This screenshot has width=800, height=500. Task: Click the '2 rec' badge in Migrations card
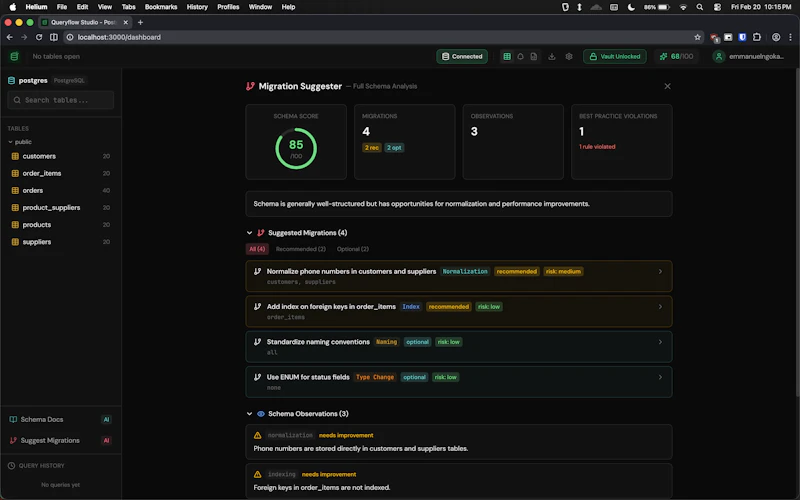coord(371,147)
